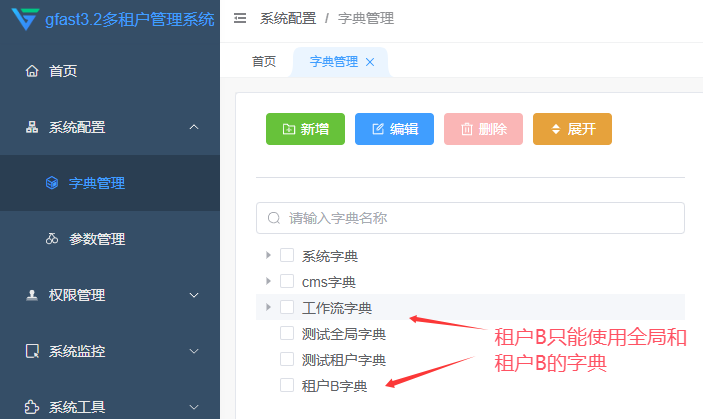This screenshot has width=703, height=419.
Task: Click the home icon beside 首页
Action: (32, 71)
